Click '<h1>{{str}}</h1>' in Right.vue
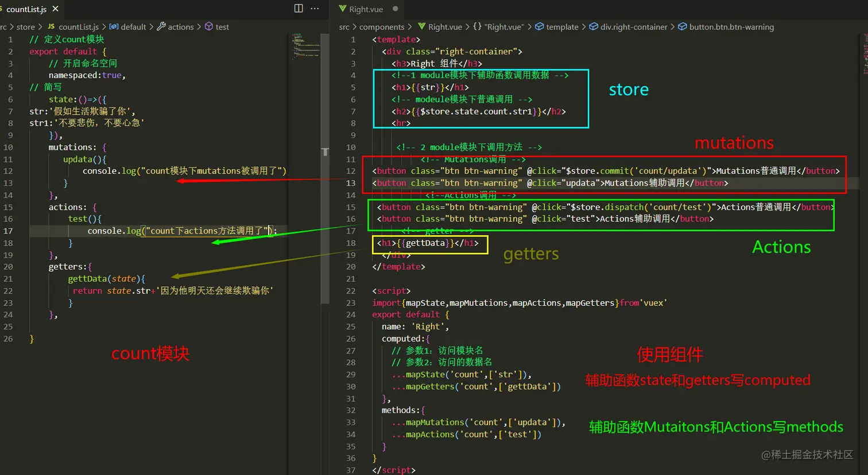Viewport: 868px width, 475px height. [x=430, y=87]
